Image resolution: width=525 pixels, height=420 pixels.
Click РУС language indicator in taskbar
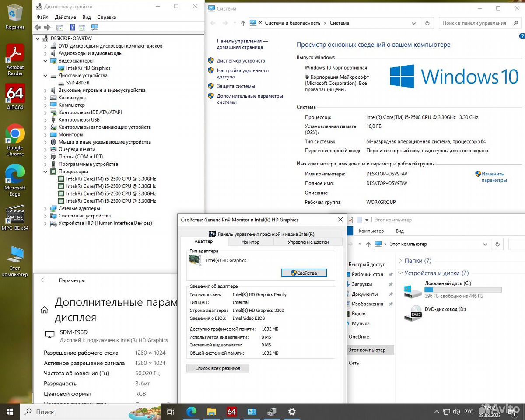(x=469, y=412)
